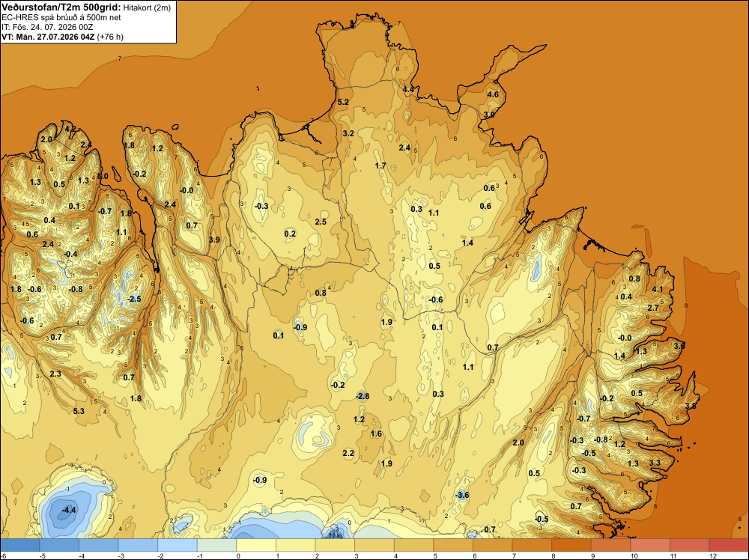Click legend swatch between 8 and 9
The height and width of the screenshot is (560, 749).
pos(571,545)
